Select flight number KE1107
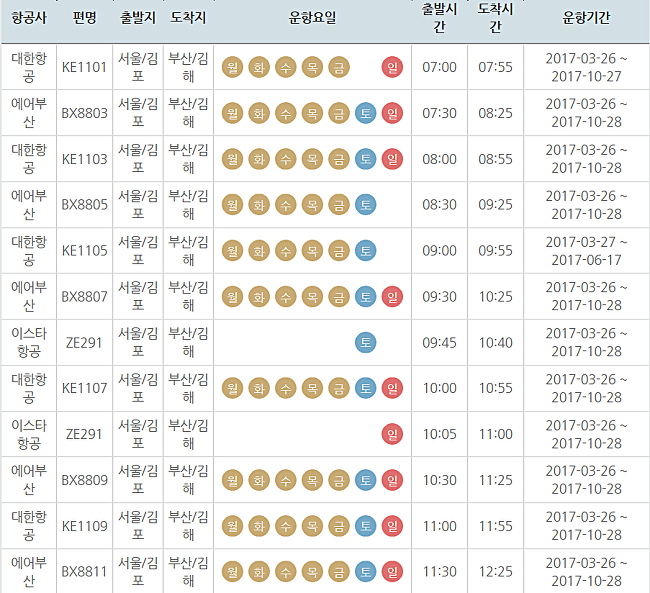650x593 pixels. pyautogui.click(x=85, y=389)
